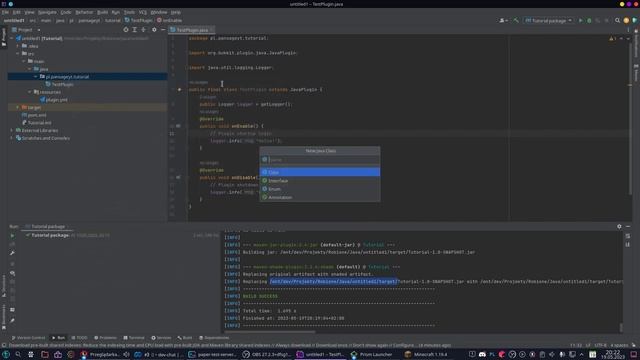Open the File menu
The image size is (640, 360).
coord(5,12)
